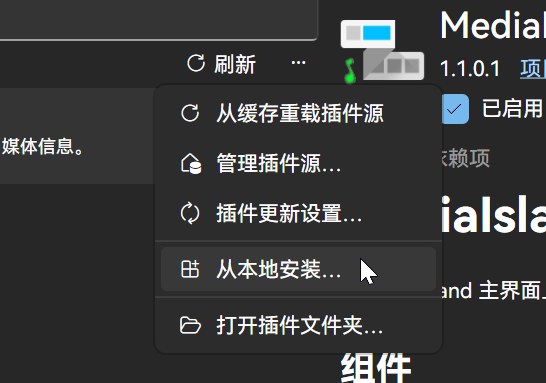Click the 媒体信息。 description text
Screen dimensions: 546x383
pyautogui.click(x=43, y=147)
